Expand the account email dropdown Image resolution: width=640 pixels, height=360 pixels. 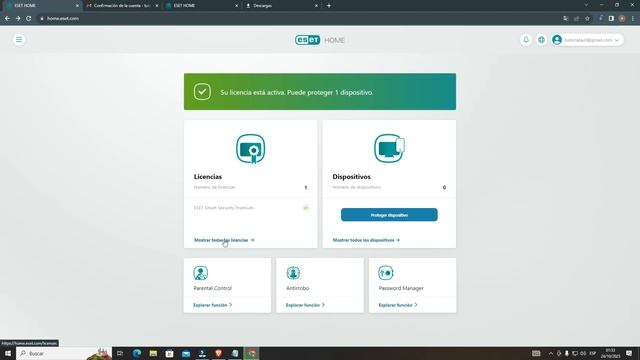click(x=617, y=40)
